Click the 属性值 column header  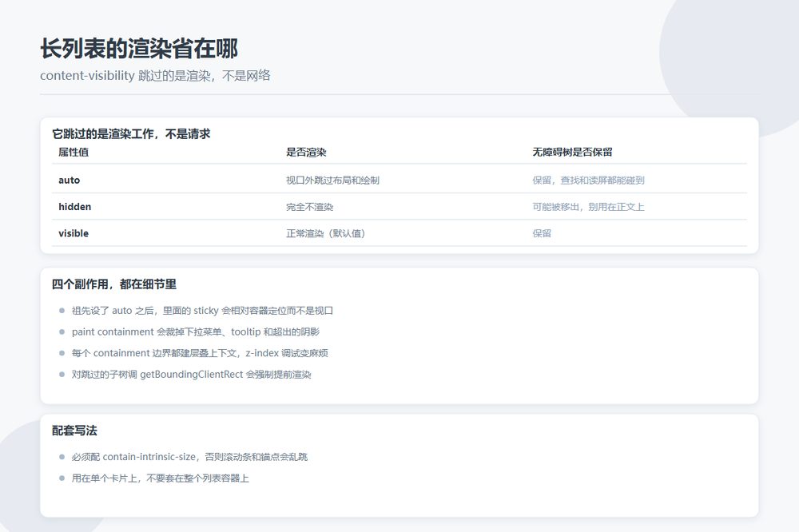coord(74,152)
